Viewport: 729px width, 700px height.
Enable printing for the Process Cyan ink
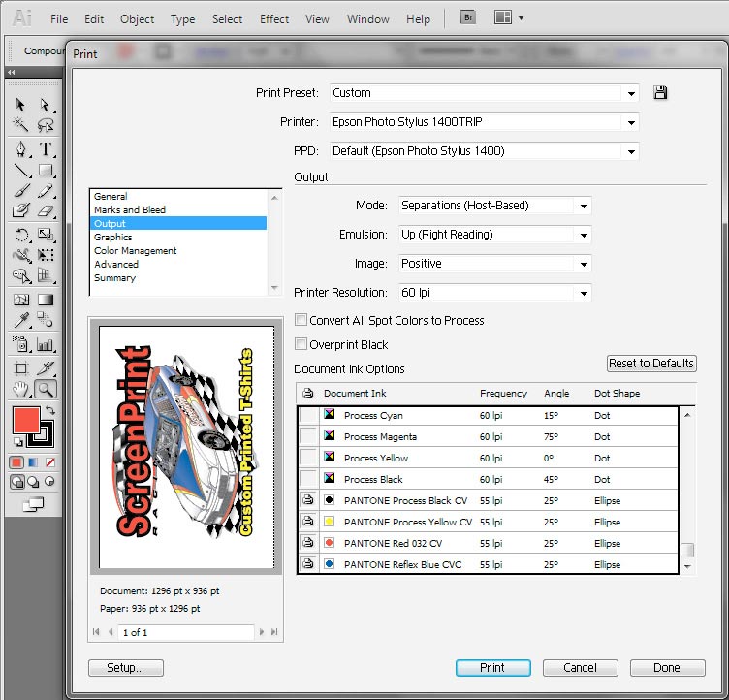tap(308, 415)
